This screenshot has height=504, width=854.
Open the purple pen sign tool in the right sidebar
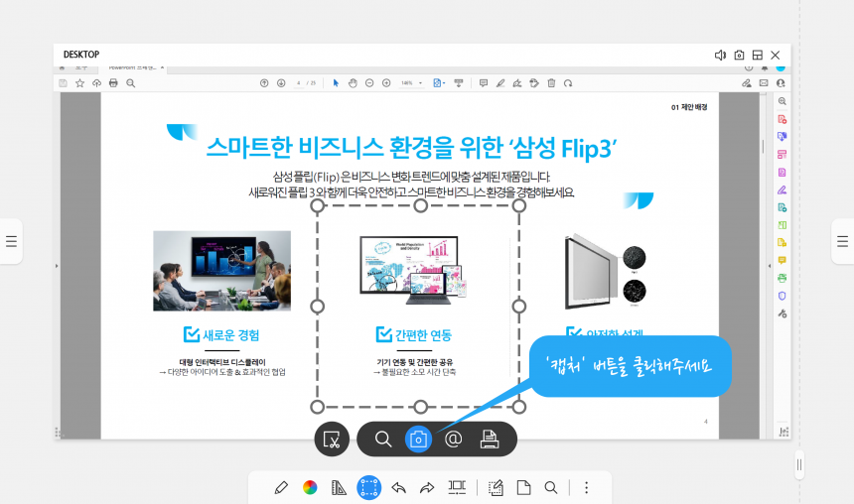pos(783,189)
